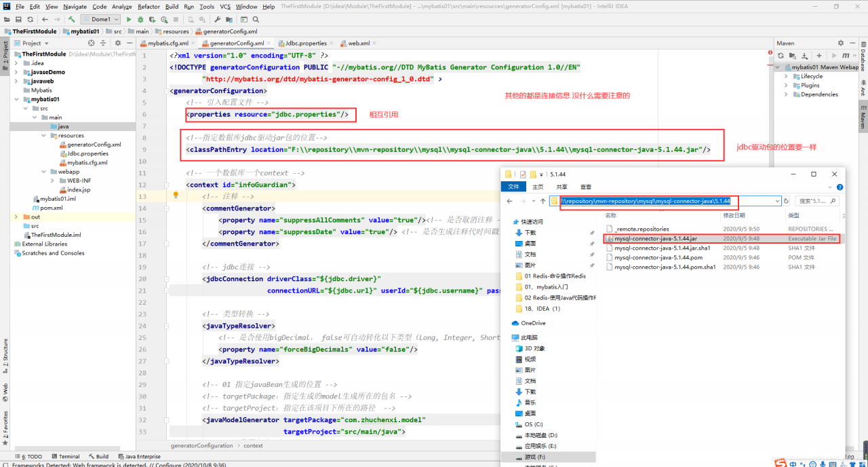Open the Refactor menu
This screenshot has height=467, width=868.
click(x=149, y=6)
